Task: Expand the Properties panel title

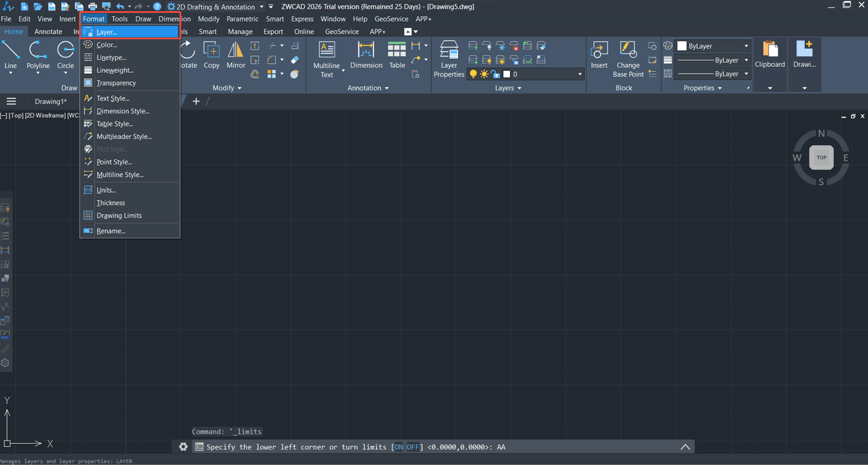Action: pyautogui.click(x=702, y=88)
